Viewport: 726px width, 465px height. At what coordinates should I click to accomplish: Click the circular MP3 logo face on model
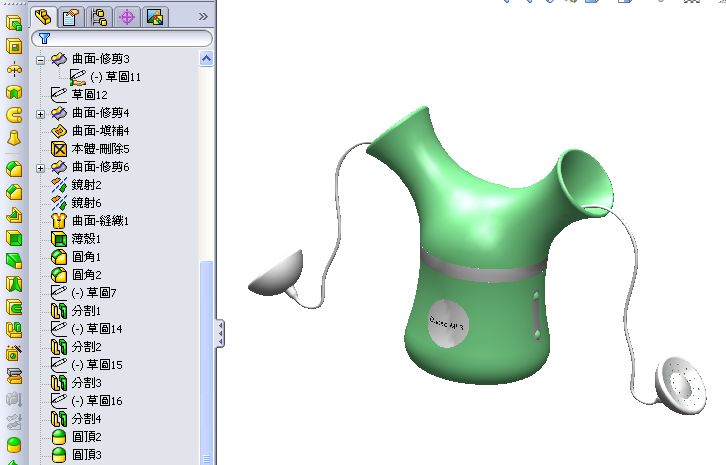pos(447,323)
